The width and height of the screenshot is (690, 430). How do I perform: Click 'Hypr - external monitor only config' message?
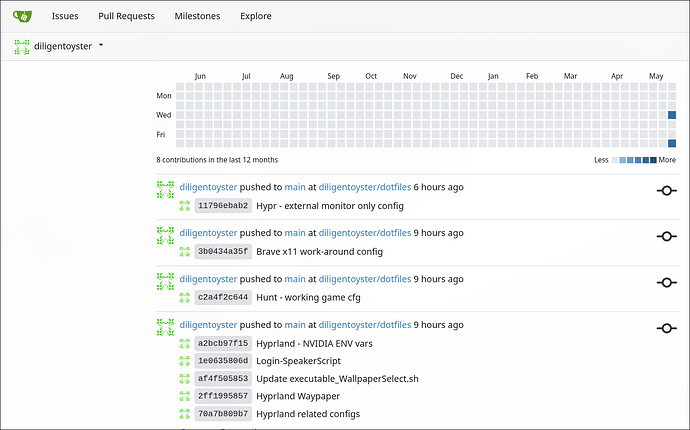point(330,206)
